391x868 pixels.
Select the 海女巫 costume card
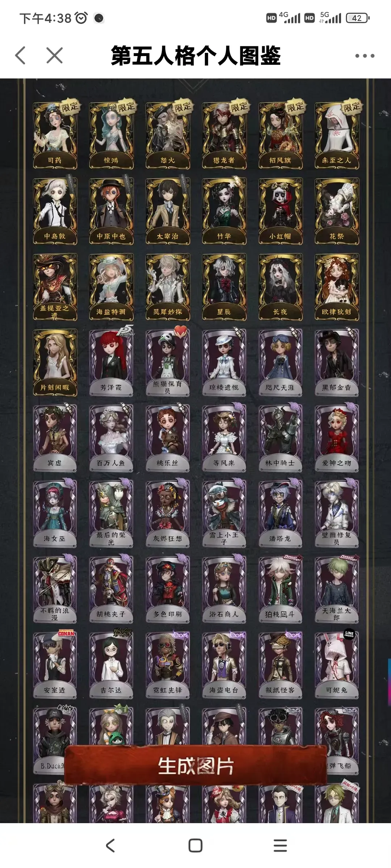pyautogui.click(x=55, y=514)
